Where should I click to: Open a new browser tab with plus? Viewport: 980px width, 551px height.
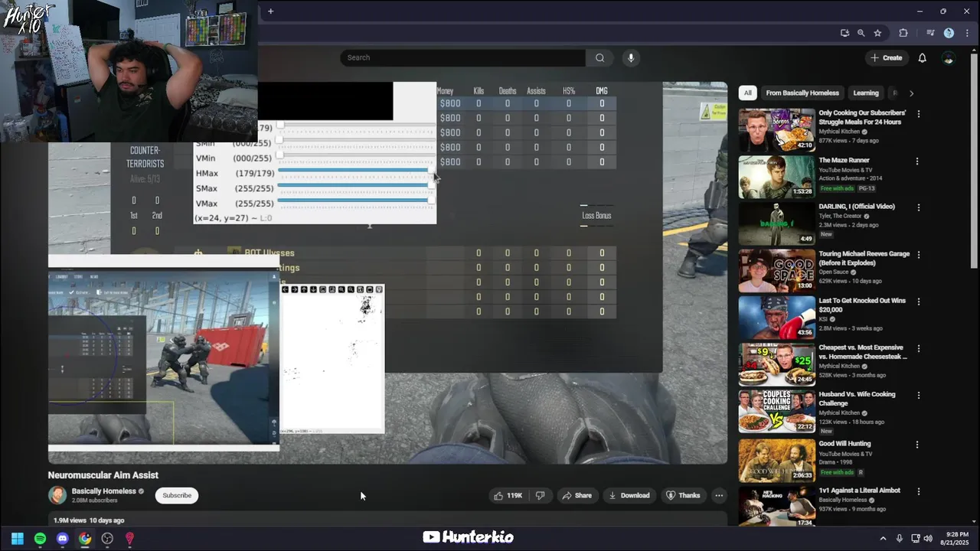click(x=270, y=11)
